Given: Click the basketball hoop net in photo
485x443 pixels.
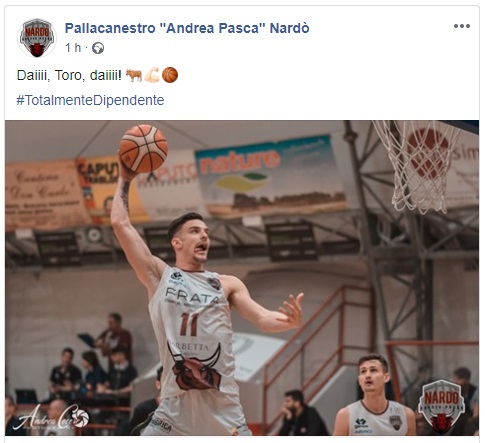Looking at the screenshot, I should click(x=419, y=167).
